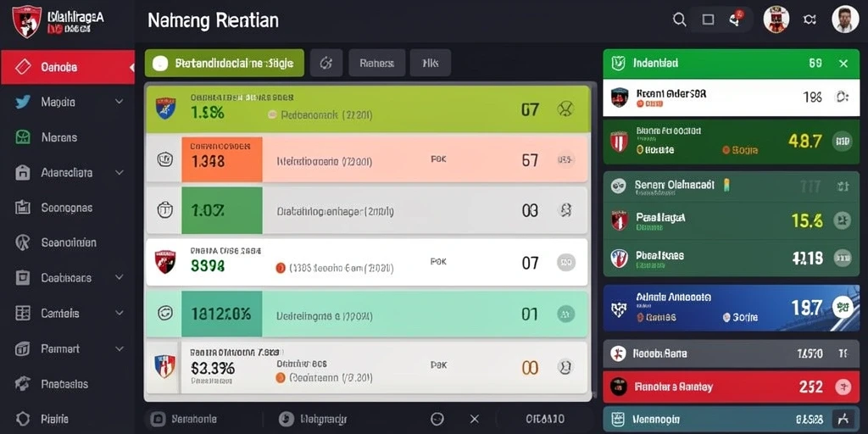
Task: Click the Twitter bird icon in sidebar
Action: coord(23,102)
